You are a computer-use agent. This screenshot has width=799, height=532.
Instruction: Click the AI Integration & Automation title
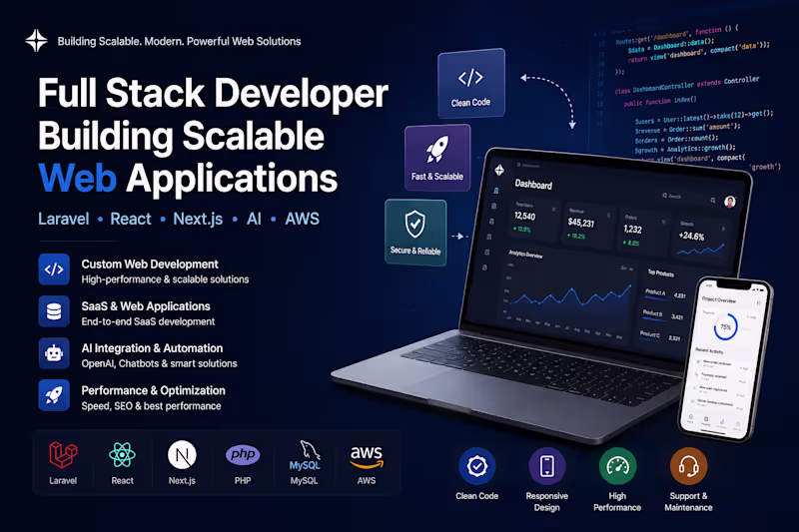click(153, 348)
